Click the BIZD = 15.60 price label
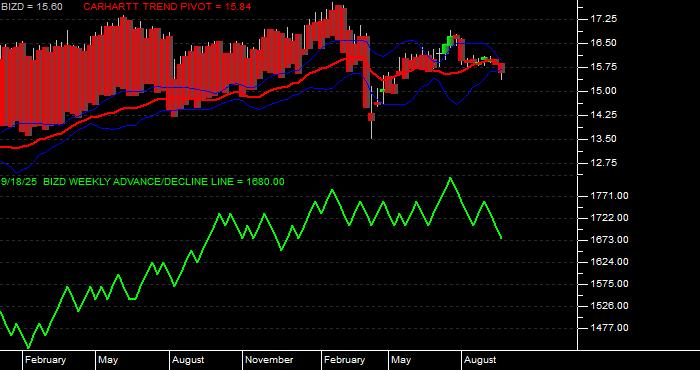700x370 pixels. tap(31, 7)
